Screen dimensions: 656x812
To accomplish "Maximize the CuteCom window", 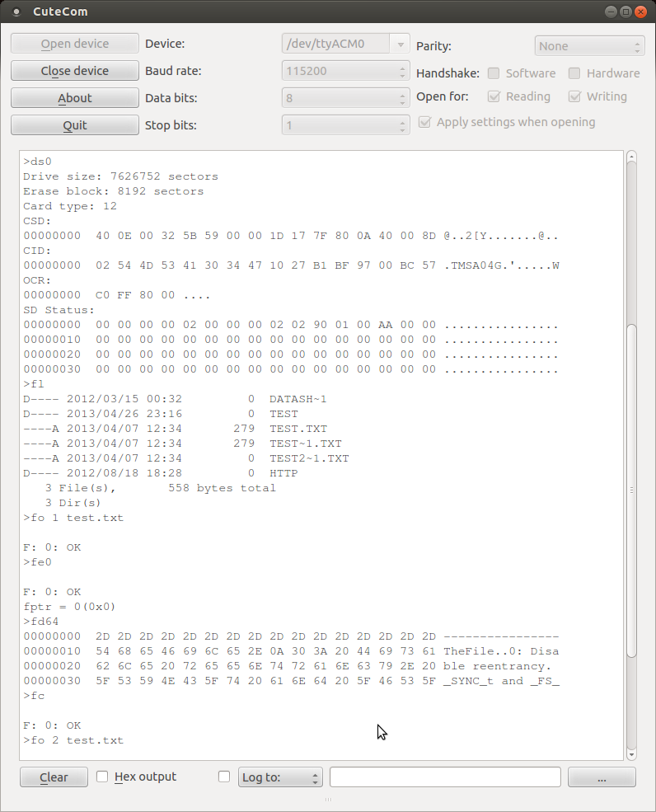I will (x=626, y=12).
